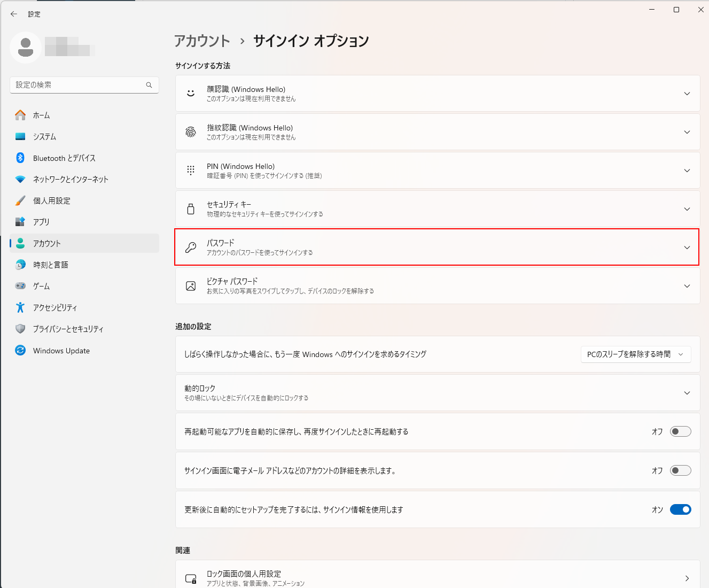Click the アクセシビリティ figure icon
This screenshot has width=709, height=588.
click(x=20, y=307)
